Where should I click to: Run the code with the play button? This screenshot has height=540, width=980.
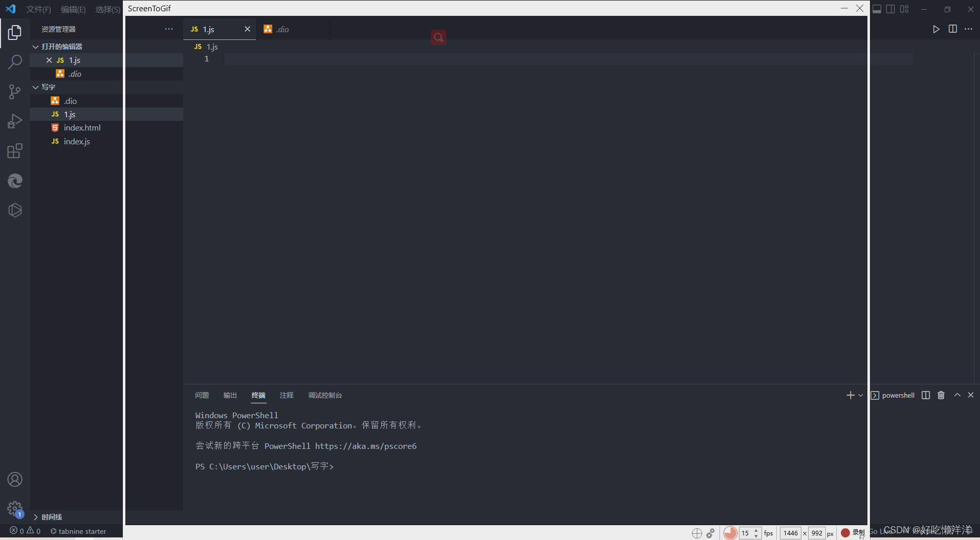coord(936,29)
